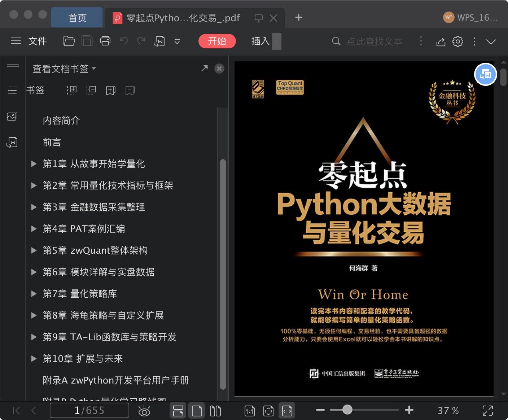The image size is (508, 420).
Task: Toggle single page display mode
Action: coord(197,410)
